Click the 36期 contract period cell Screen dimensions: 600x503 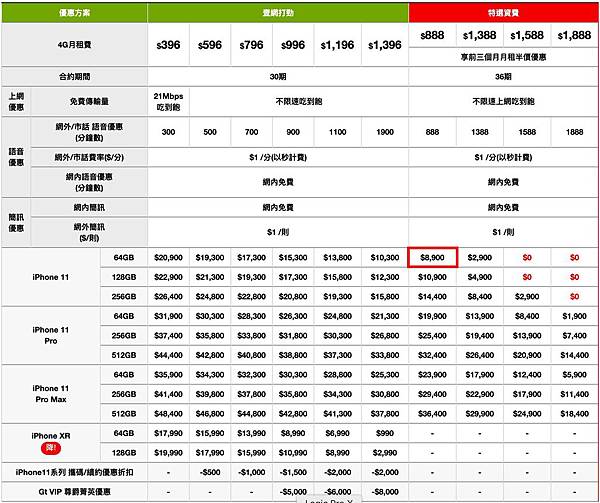click(x=503, y=77)
